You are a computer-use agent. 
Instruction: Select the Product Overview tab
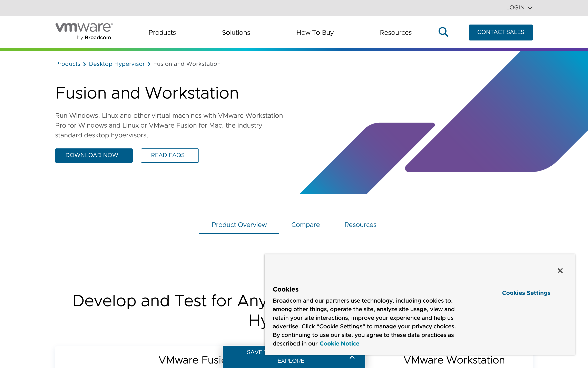click(x=239, y=225)
